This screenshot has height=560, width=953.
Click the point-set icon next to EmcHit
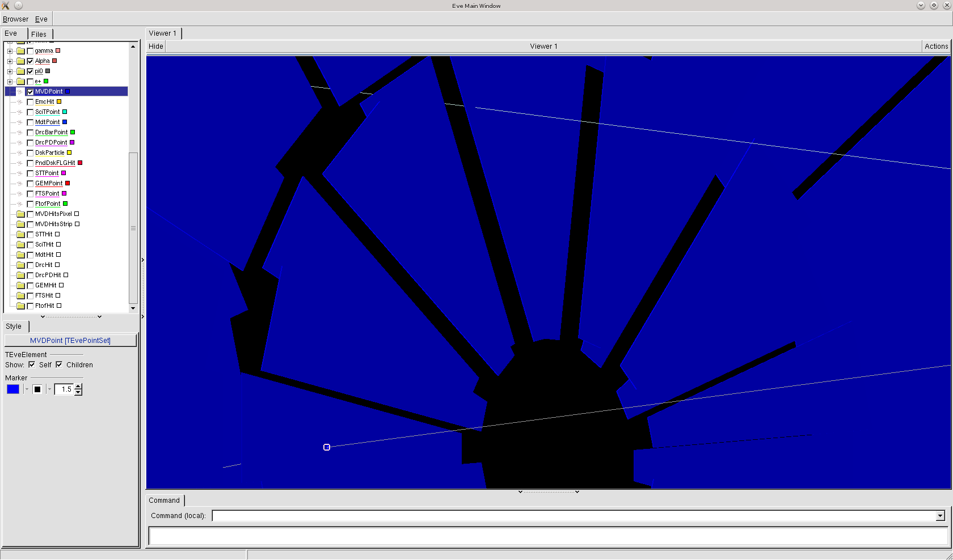click(x=20, y=102)
